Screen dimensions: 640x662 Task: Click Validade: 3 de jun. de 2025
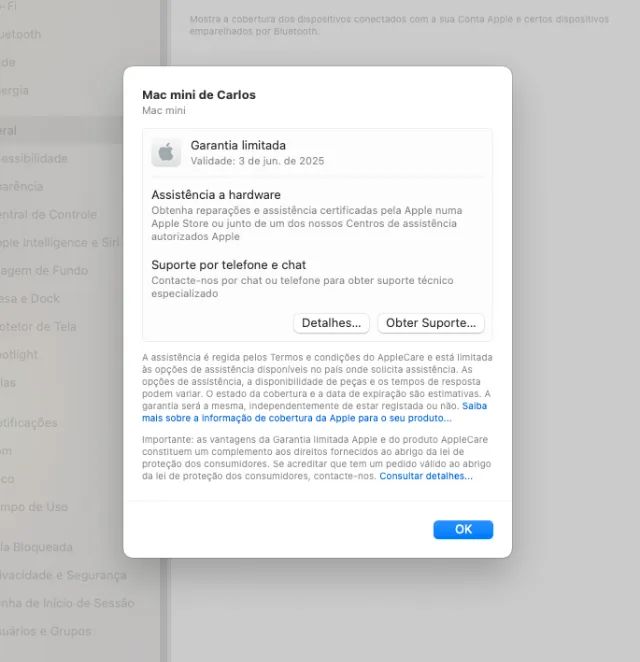click(x=257, y=161)
